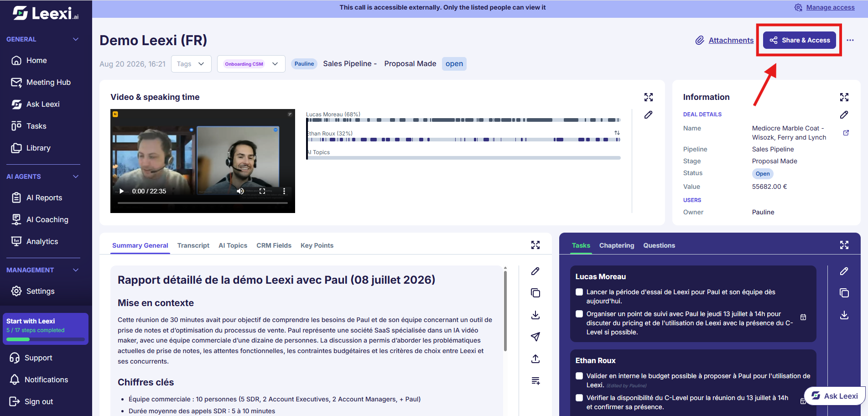Screen dimensions: 868x416
Task: Check the 'Organiser un point de suivi' task
Action: [x=579, y=314]
